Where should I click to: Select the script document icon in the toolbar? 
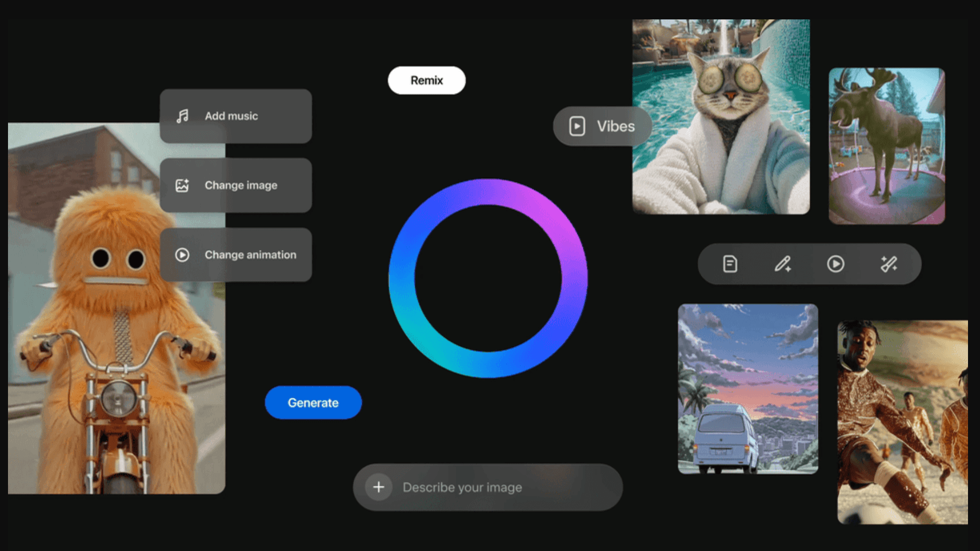[729, 263]
